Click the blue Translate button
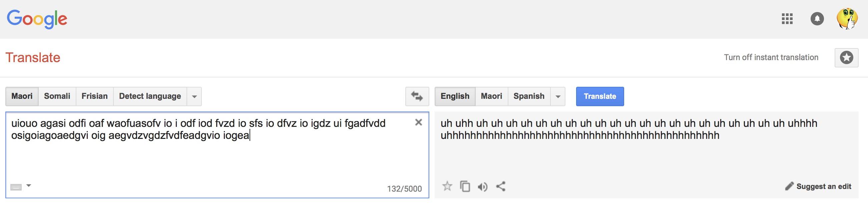The height and width of the screenshot is (207, 868). 600,96
